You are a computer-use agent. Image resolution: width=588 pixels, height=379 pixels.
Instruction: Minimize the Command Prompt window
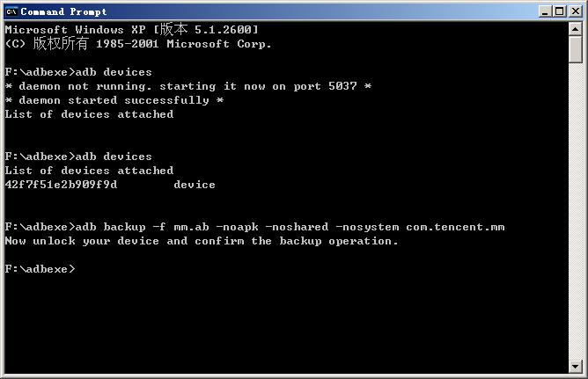pyautogui.click(x=545, y=11)
